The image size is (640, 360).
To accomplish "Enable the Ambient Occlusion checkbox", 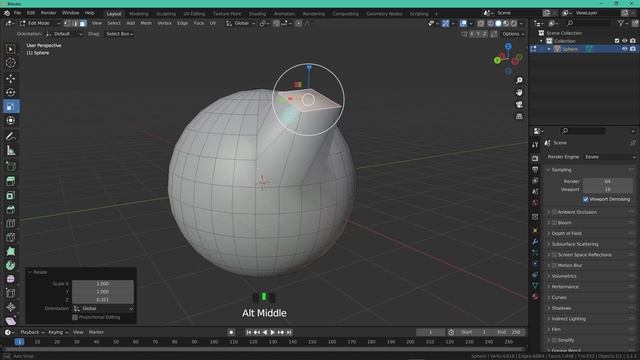I will [x=554, y=212].
